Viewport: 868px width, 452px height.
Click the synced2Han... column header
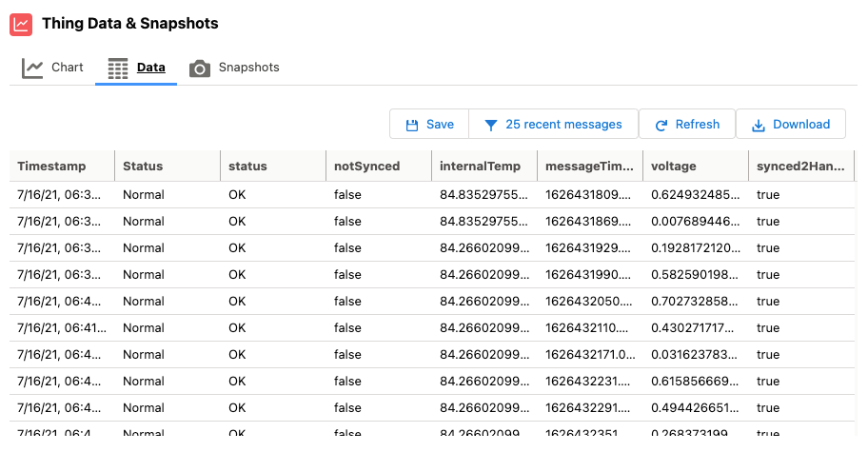[x=800, y=166]
